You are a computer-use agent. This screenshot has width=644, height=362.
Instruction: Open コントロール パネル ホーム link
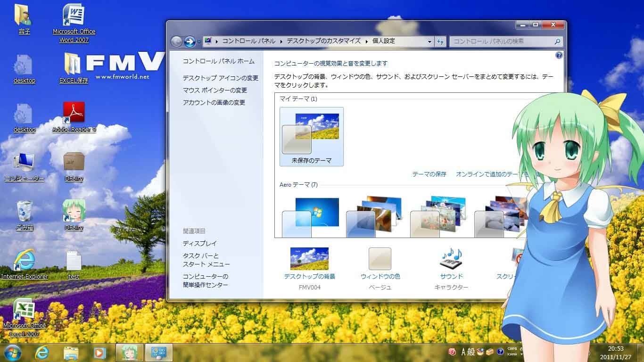tap(218, 61)
